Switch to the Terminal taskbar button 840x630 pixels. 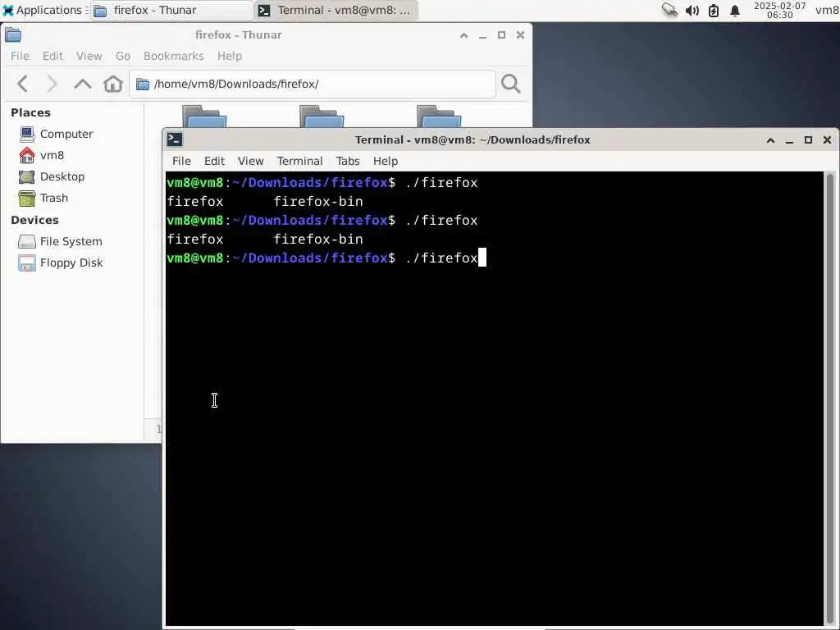tap(336, 10)
